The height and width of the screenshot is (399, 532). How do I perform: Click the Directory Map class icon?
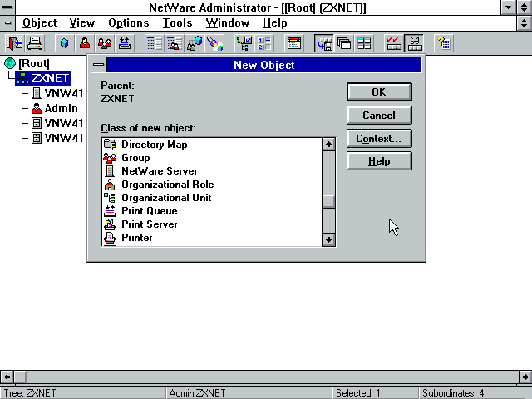point(110,145)
